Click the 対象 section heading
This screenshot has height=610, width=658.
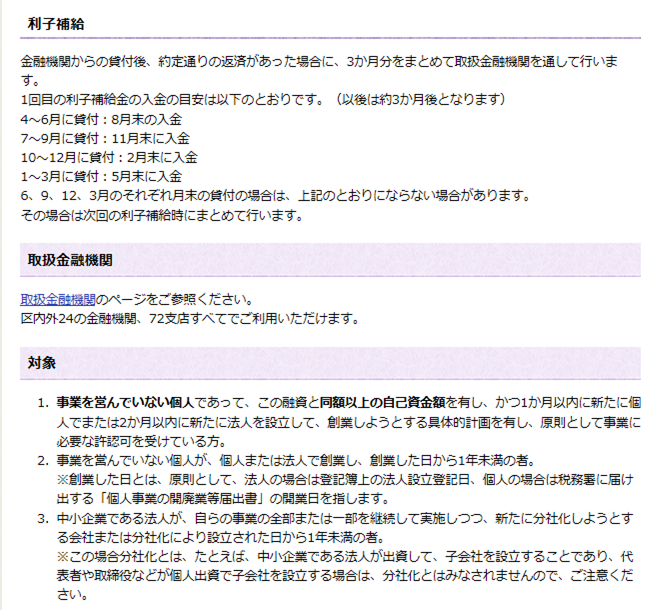pos(42,363)
